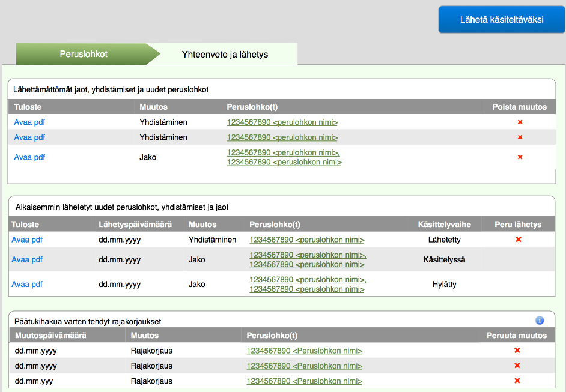Viewport: 566px width, 392px height.
Task: Open peruslohko link of first Rajakorjaus row
Action: [304, 351]
